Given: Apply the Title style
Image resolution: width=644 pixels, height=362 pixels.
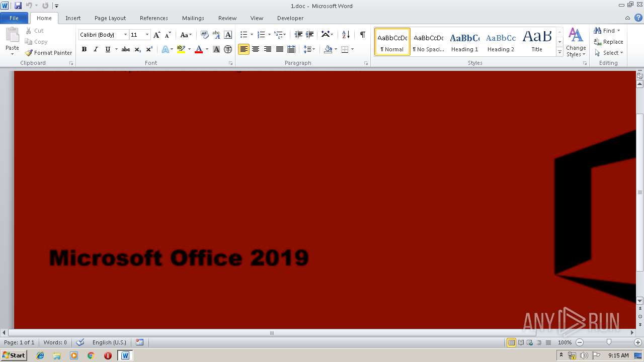Looking at the screenshot, I should 537,42.
